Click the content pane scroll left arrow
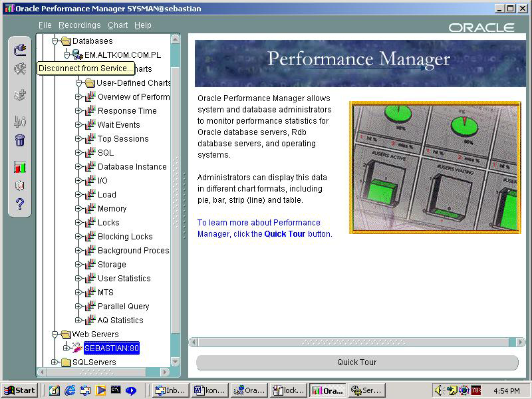The image size is (532, 399). (x=194, y=342)
